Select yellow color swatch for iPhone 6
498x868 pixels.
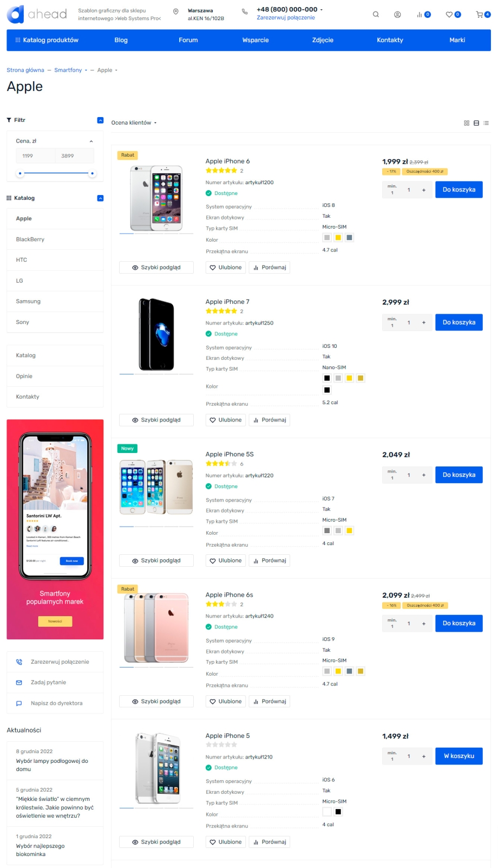point(338,238)
